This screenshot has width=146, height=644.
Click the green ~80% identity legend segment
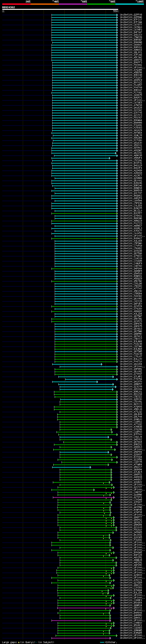101,4
